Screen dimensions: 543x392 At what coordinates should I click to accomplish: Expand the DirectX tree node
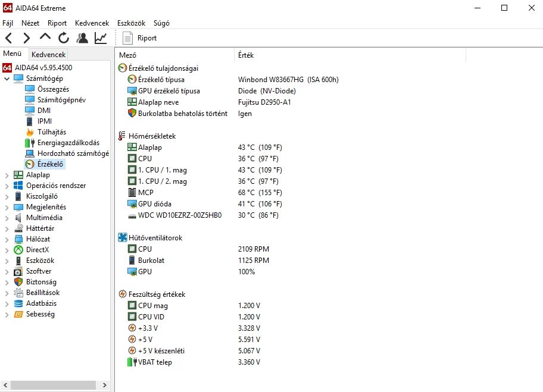7,250
